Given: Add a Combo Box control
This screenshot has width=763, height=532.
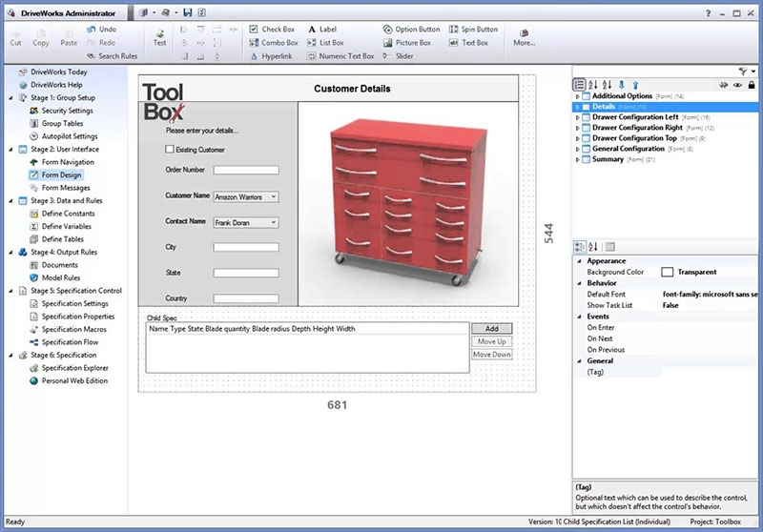Looking at the screenshot, I should (x=274, y=43).
